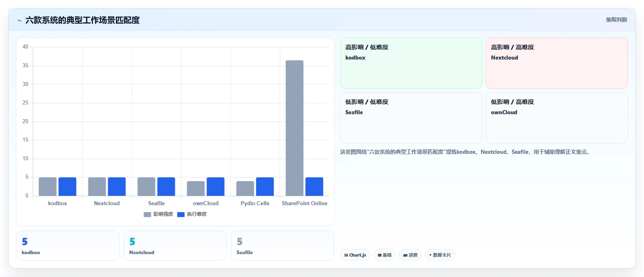
Task: Click the gray Nextcloud bar
Action: coord(97,186)
